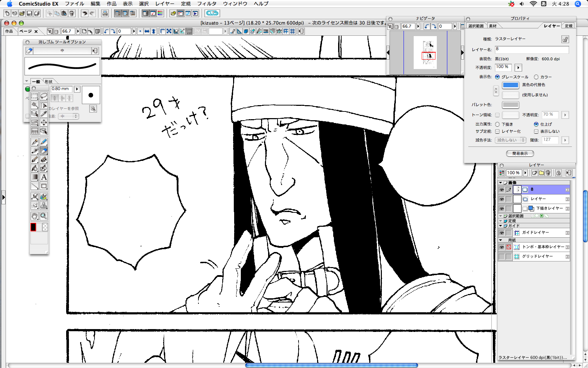Select the グレースケール display radio button

pos(497,77)
